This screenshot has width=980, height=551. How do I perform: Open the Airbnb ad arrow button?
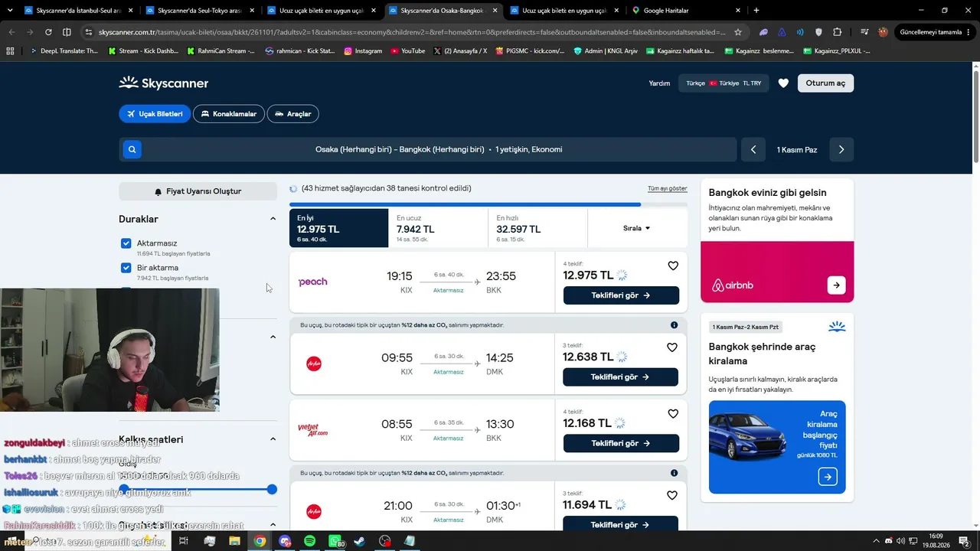click(x=836, y=285)
